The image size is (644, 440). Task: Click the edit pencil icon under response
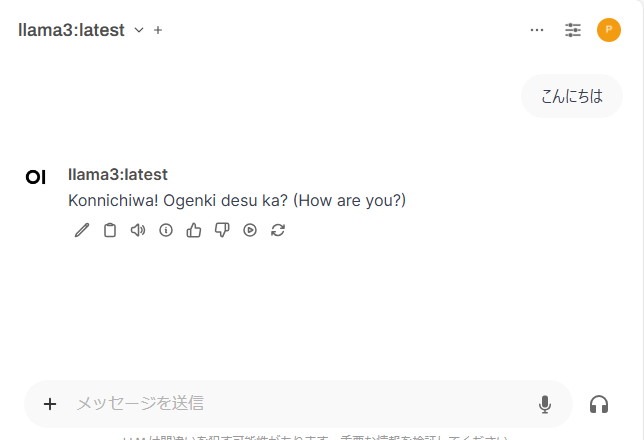point(82,230)
